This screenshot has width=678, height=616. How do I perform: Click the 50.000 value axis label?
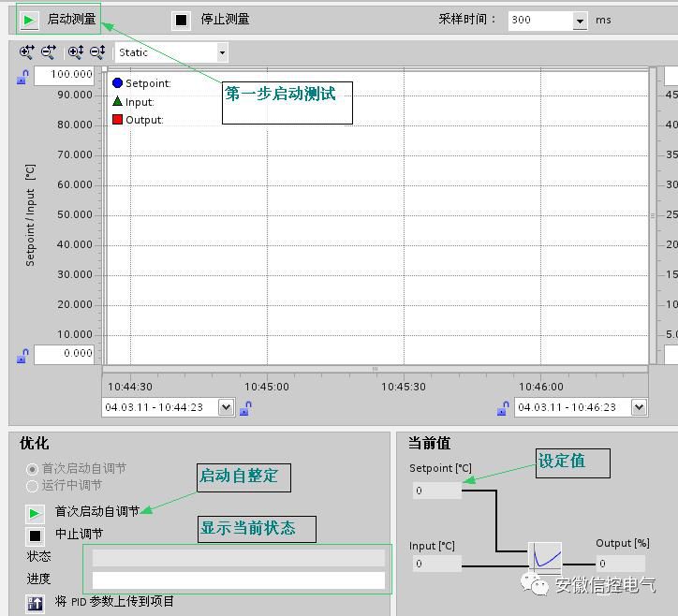pyautogui.click(x=75, y=214)
